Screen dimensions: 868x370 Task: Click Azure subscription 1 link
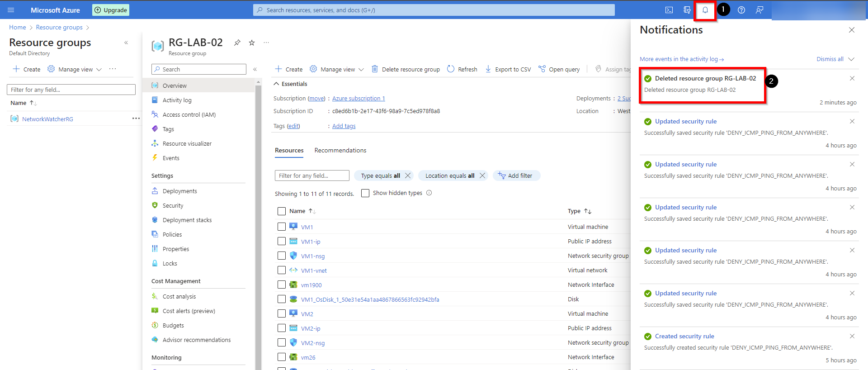pos(359,98)
